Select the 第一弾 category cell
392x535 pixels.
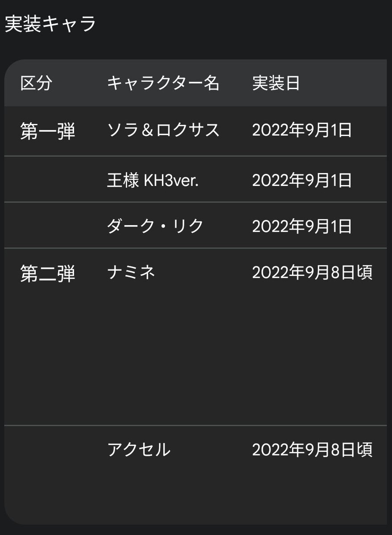click(x=48, y=132)
